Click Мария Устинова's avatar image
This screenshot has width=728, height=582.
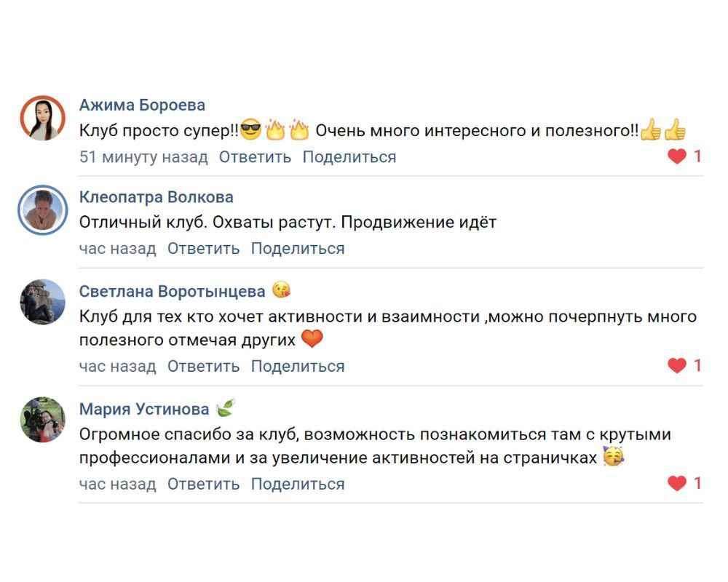click(43, 420)
